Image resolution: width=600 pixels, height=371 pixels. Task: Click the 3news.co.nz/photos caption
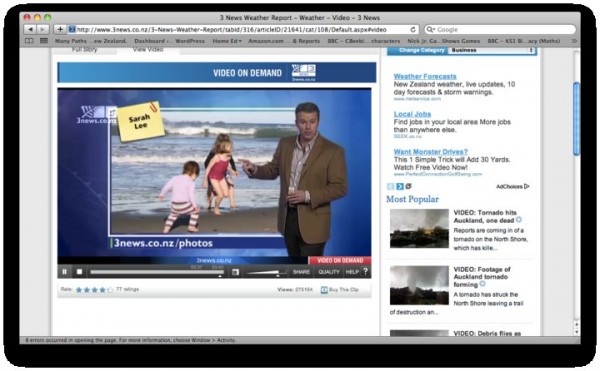pyautogui.click(x=163, y=243)
